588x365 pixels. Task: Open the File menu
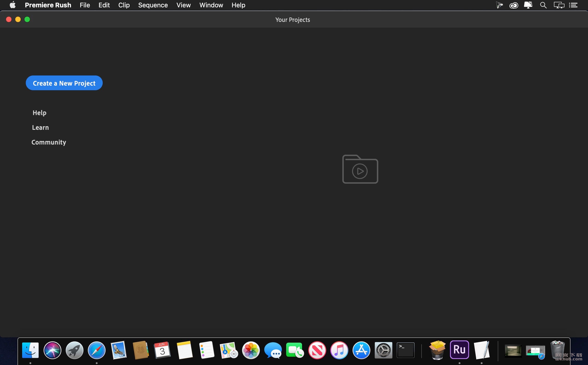tap(85, 5)
